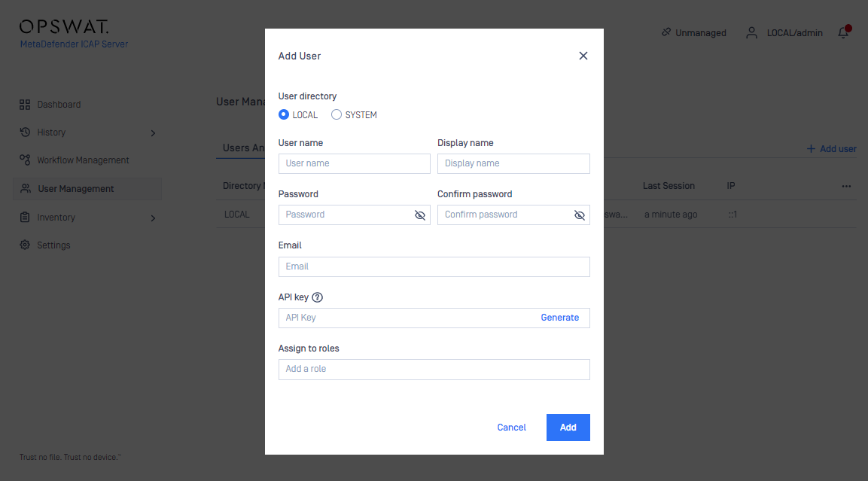Click the Unmanaged link status icon
The height and width of the screenshot is (481, 868).
pyautogui.click(x=666, y=32)
